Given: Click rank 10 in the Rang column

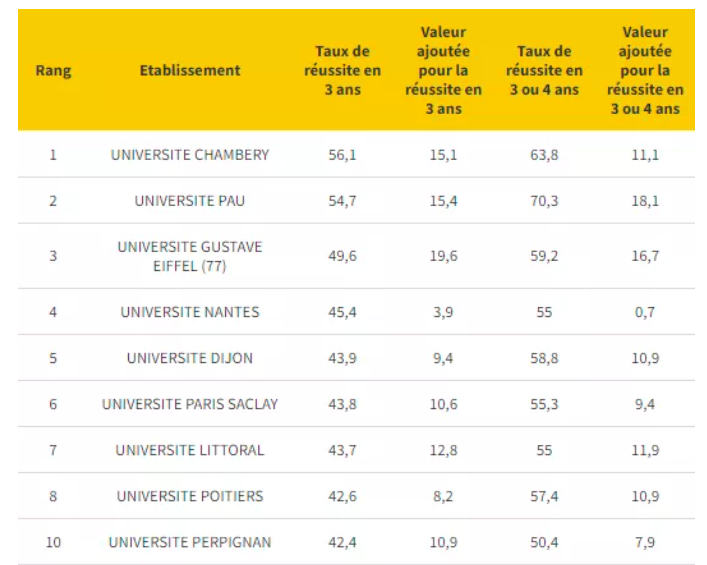Looking at the screenshot, I should [53, 542].
